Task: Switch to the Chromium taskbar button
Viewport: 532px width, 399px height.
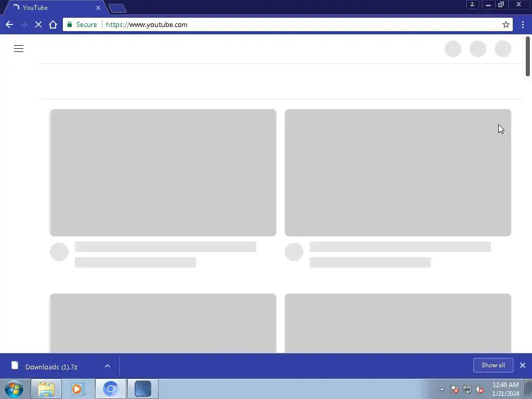Action: [x=110, y=389]
